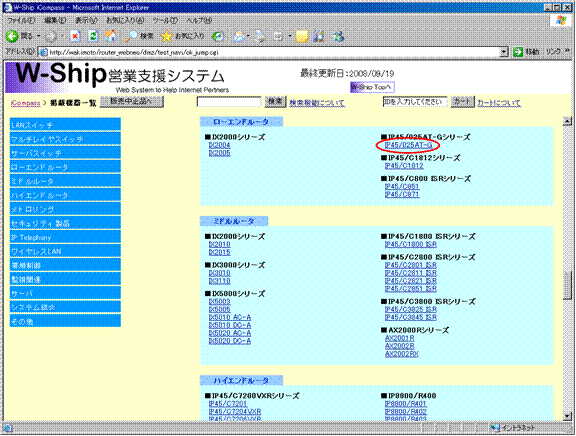Image resolution: width=576 pixels, height=436 pixels.
Task: Click the Go button green arrow
Action: click(518, 52)
